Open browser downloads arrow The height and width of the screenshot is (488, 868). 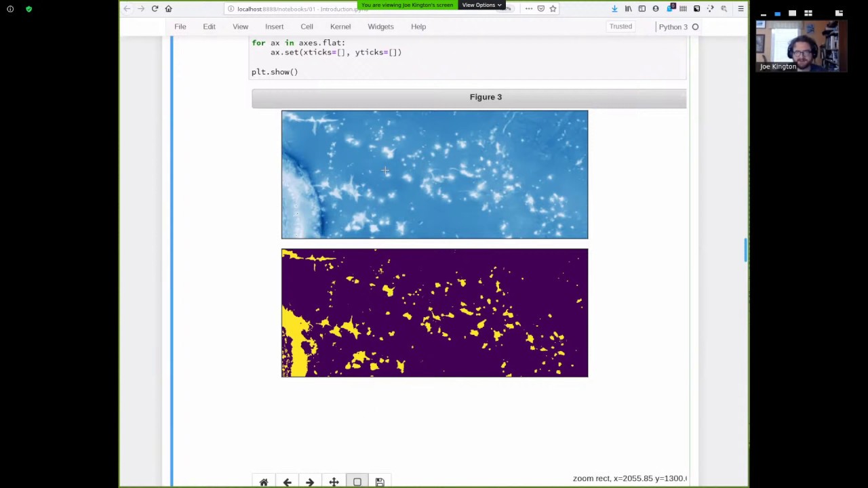[x=614, y=9]
